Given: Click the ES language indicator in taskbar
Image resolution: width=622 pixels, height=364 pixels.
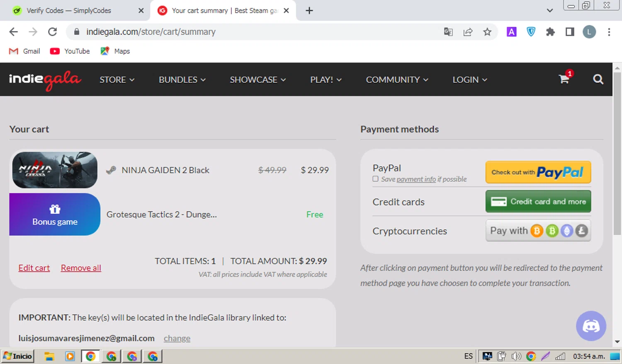Looking at the screenshot, I should coord(469,356).
